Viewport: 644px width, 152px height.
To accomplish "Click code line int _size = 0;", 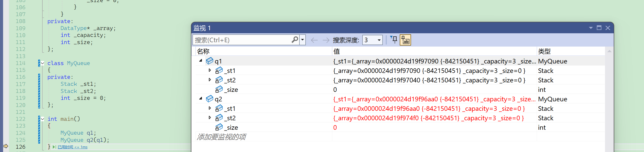I will point(83,98).
